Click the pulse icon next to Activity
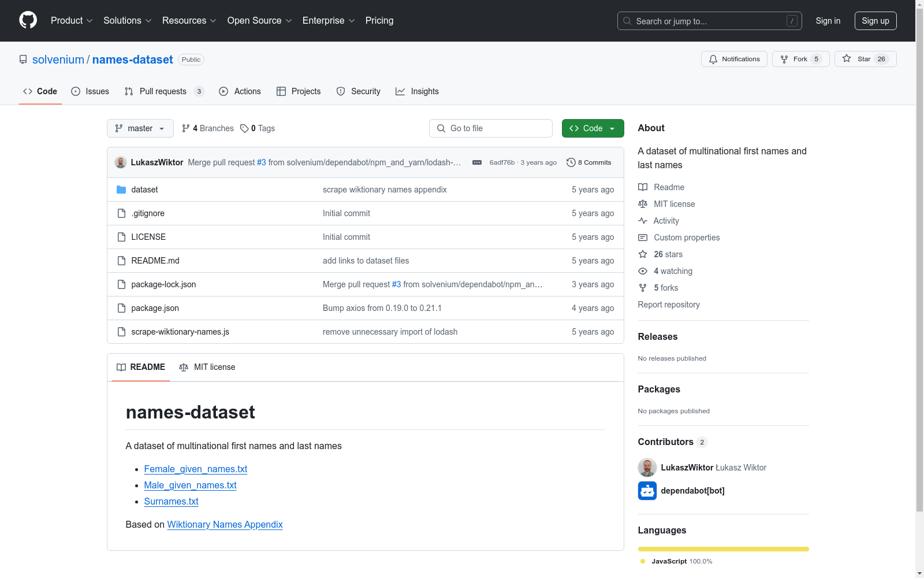 pos(643,221)
